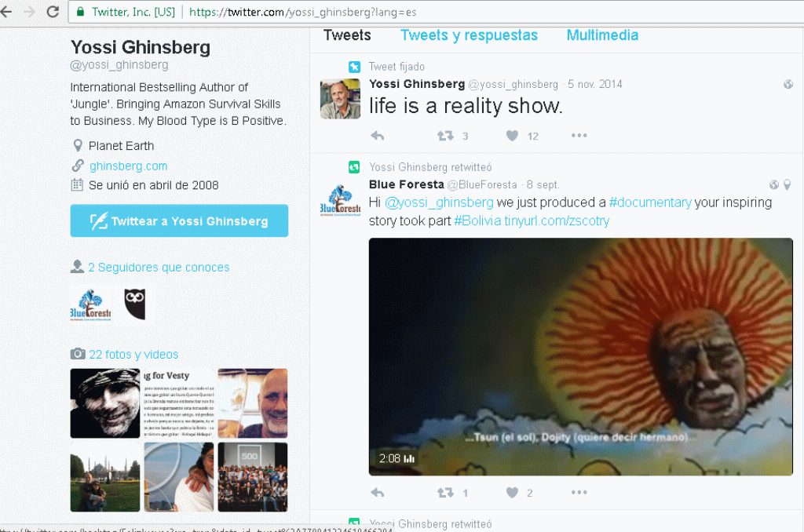This screenshot has height=532, width=804.
Task: Reply to the Blue Foresta tweet
Action: (x=378, y=493)
